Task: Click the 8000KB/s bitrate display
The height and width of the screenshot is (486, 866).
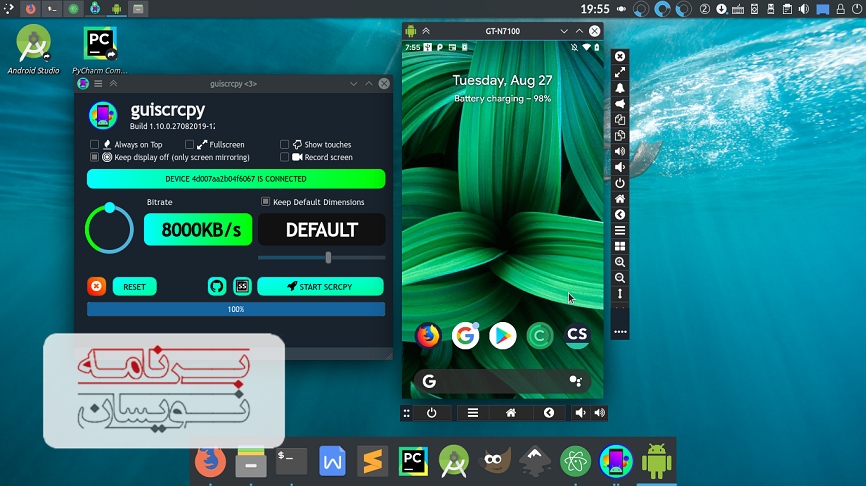Action: [198, 230]
